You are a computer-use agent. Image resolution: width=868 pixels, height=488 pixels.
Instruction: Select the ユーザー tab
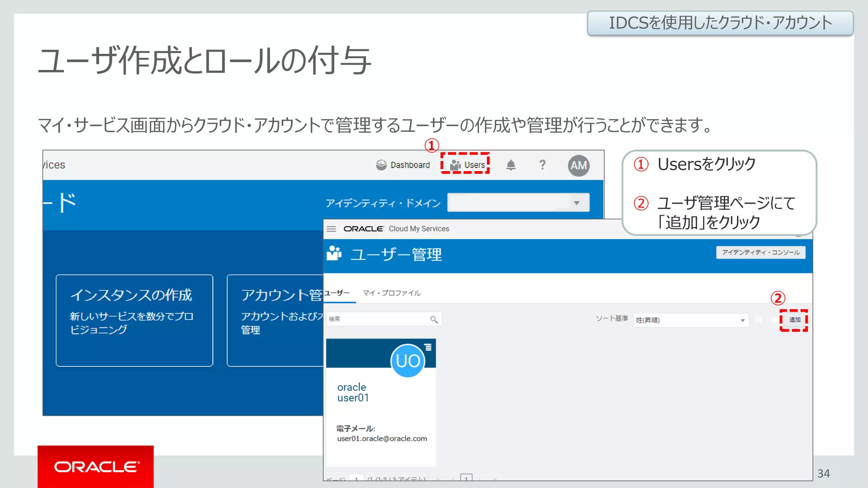click(x=338, y=293)
